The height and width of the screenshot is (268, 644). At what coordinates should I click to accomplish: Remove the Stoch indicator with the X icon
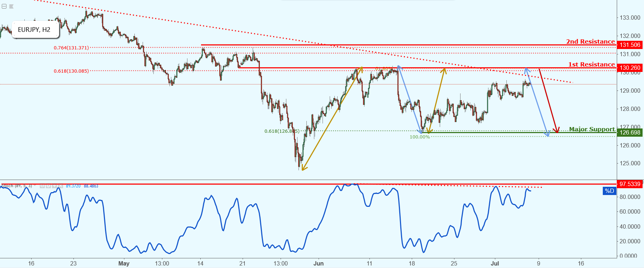tap(61, 186)
